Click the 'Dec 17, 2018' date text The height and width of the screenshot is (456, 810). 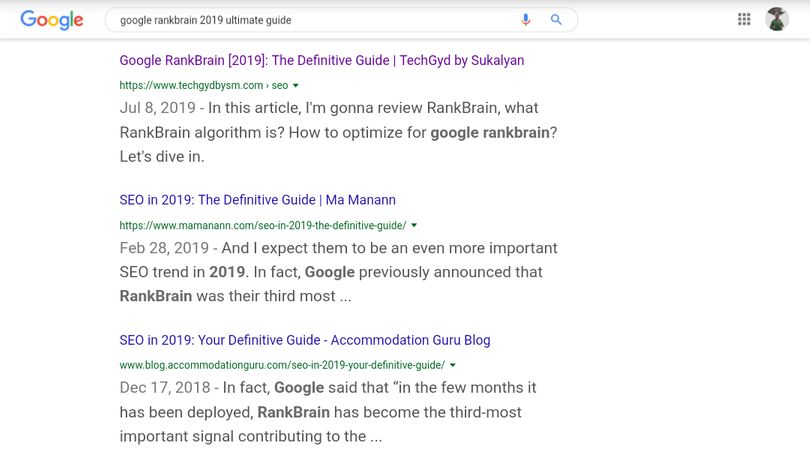165,388
